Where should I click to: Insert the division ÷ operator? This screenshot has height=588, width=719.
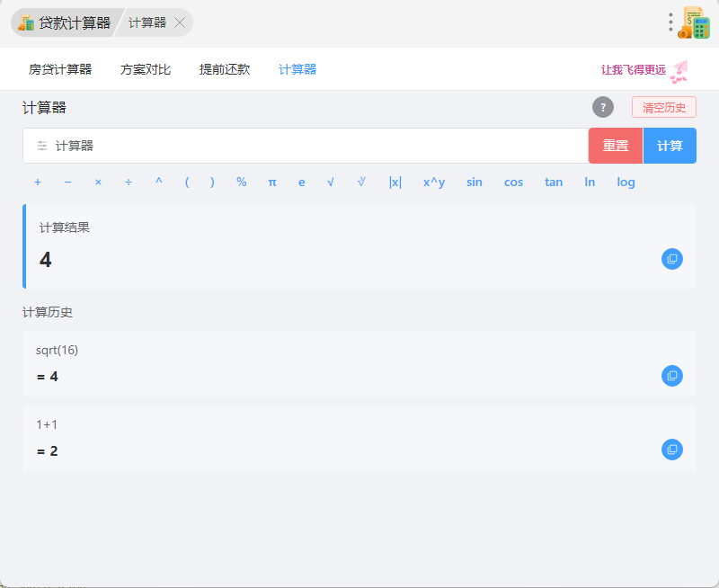(x=129, y=183)
